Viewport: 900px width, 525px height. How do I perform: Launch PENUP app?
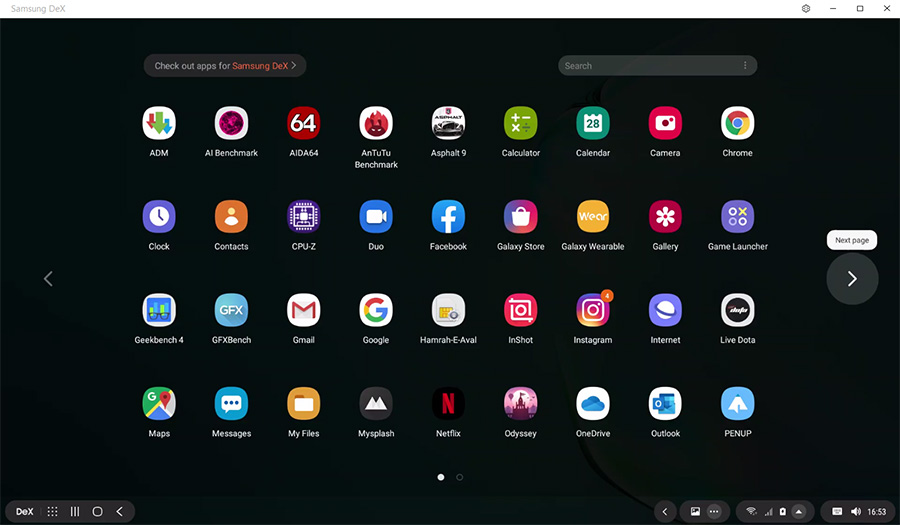[x=738, y=403]
